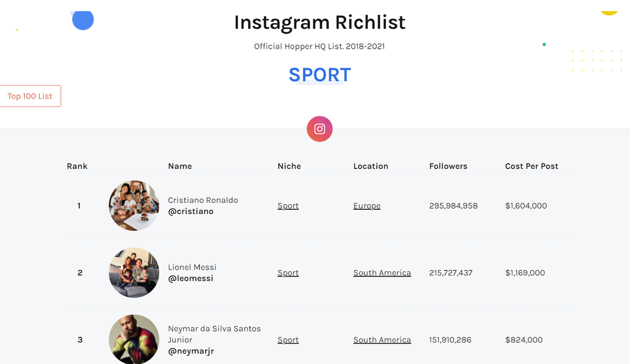Select the @cristiano handle
Screen dimensions: 630x364
point(191,211)
